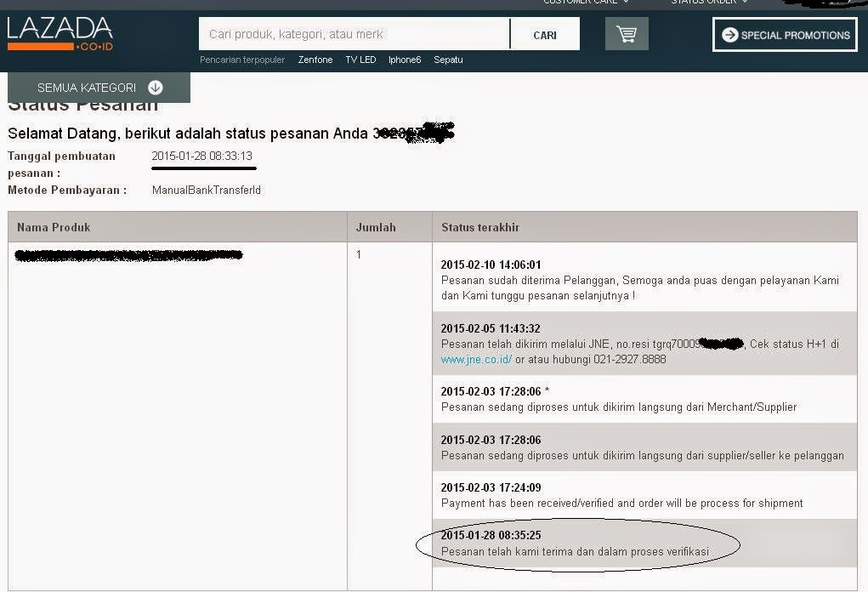
Task: Click the 'Pesanan telah kami terima' verification message
Action: [576, 551]
